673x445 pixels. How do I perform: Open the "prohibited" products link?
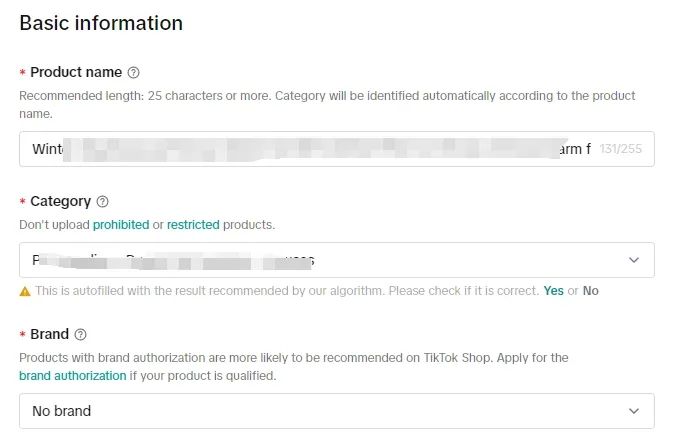pyautogui.click(x=121, y=225)
